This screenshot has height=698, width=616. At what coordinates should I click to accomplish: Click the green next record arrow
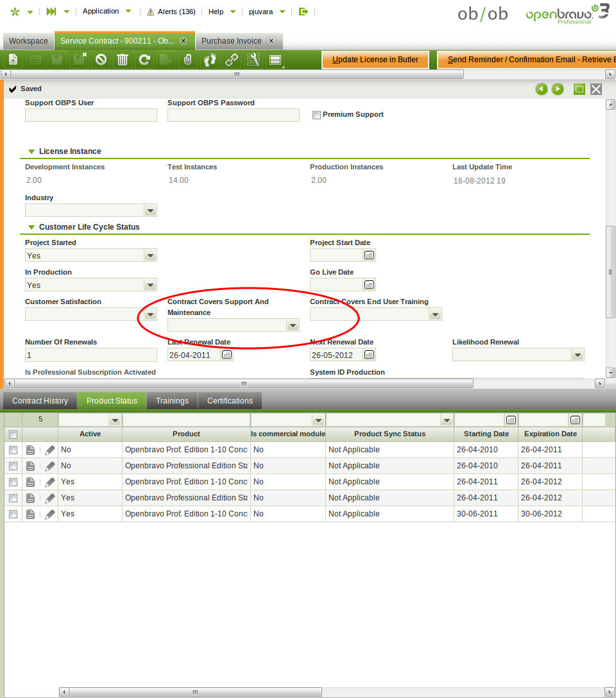tap(558, 89)
